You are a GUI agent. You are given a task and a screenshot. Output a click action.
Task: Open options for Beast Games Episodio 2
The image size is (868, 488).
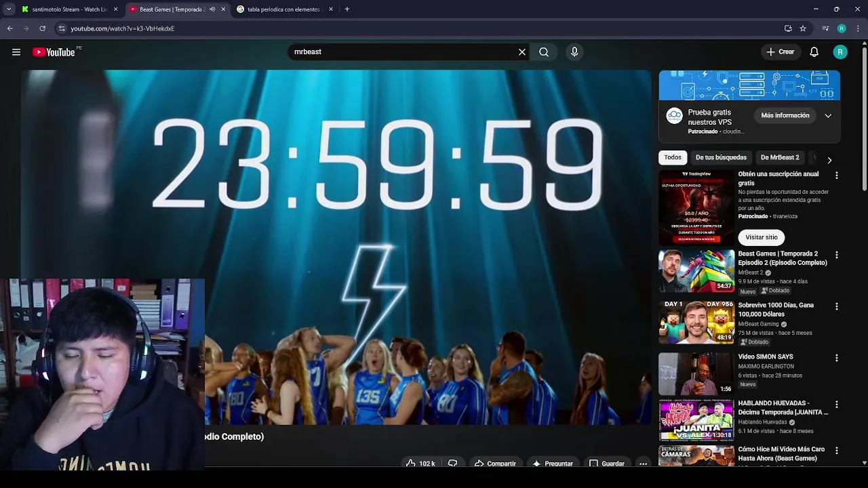coord(836,255)
